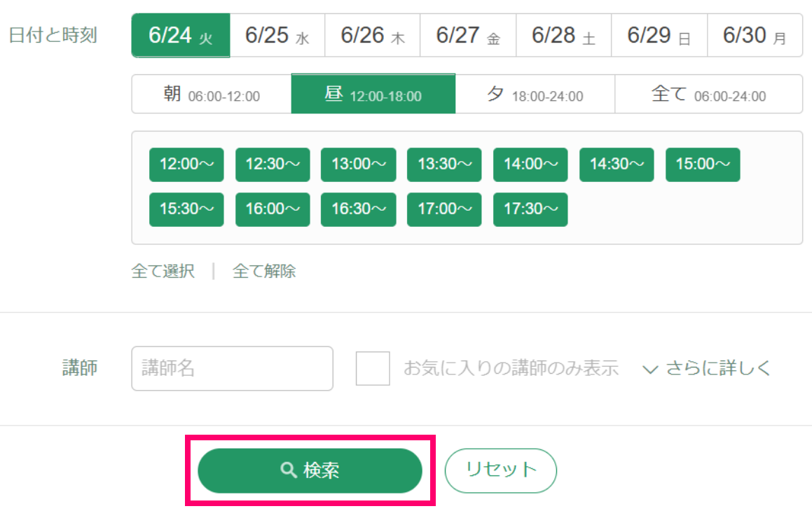Switch to the 6/27 金 date tab

click(468, 35)
